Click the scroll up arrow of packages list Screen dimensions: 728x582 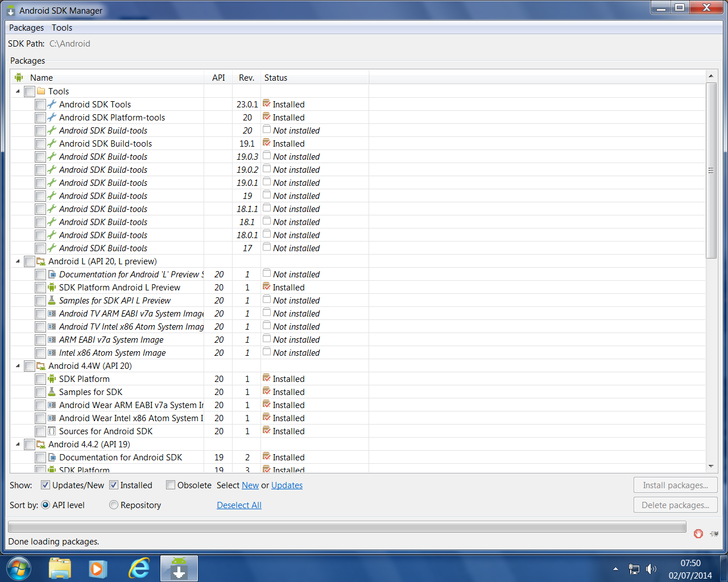[x=711, y=76]
